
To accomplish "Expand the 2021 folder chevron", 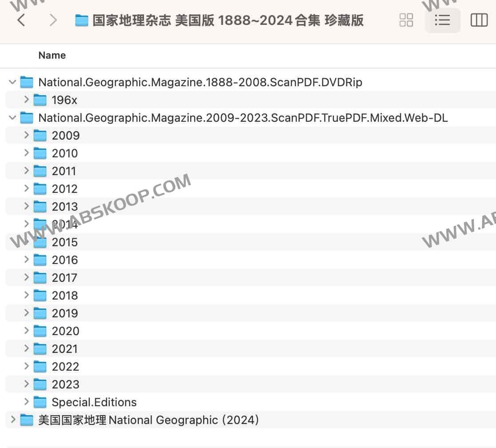I will [27, 348].
